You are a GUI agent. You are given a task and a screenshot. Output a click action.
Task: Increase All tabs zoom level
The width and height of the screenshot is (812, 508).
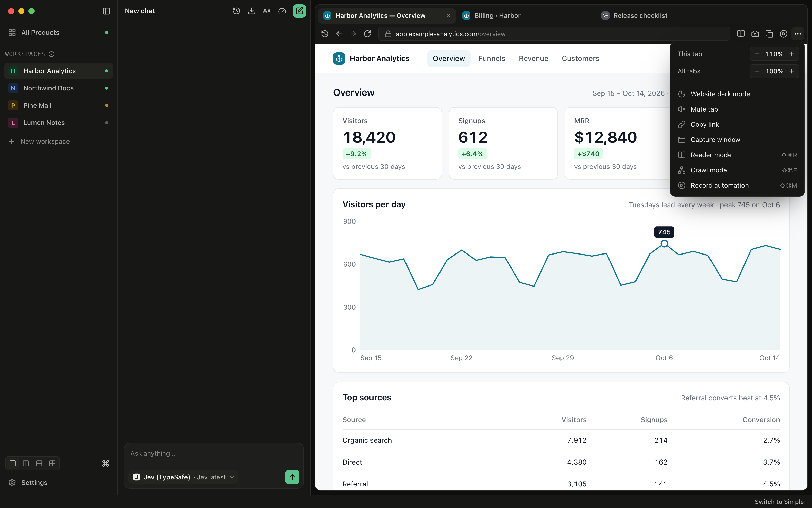tap(791, 71)
